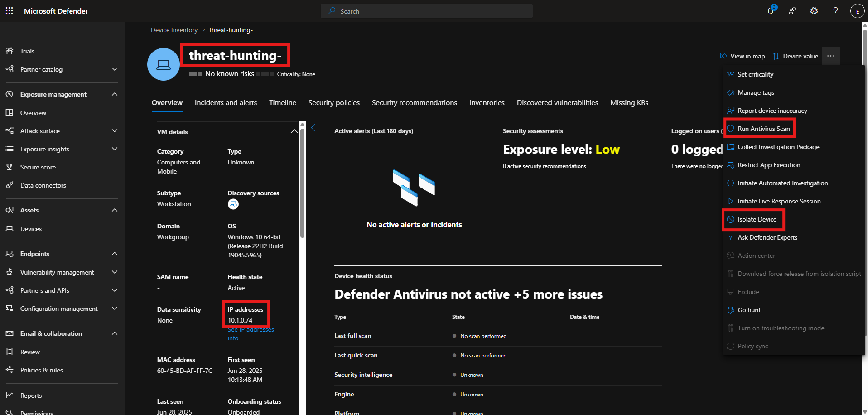Open the settings gear icon

[814, 11]
